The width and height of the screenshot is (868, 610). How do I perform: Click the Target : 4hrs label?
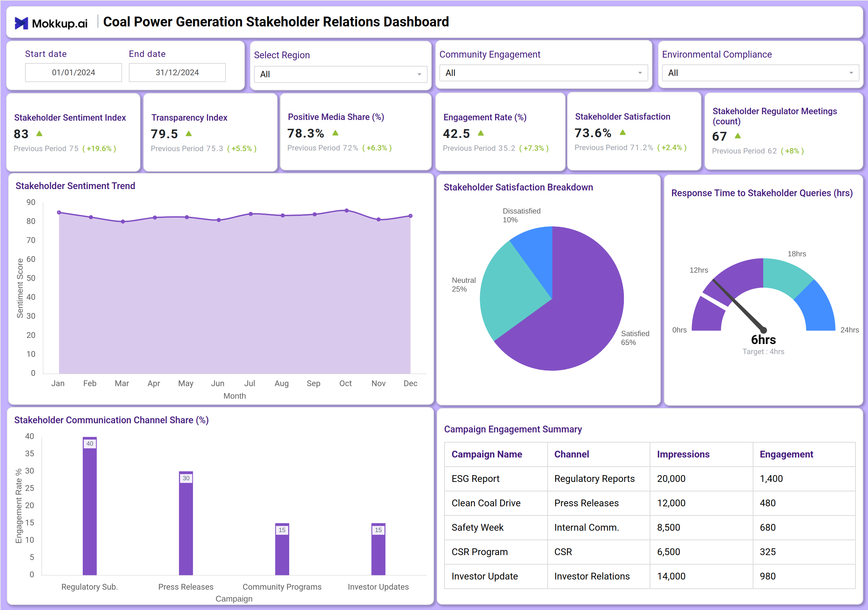763,351
